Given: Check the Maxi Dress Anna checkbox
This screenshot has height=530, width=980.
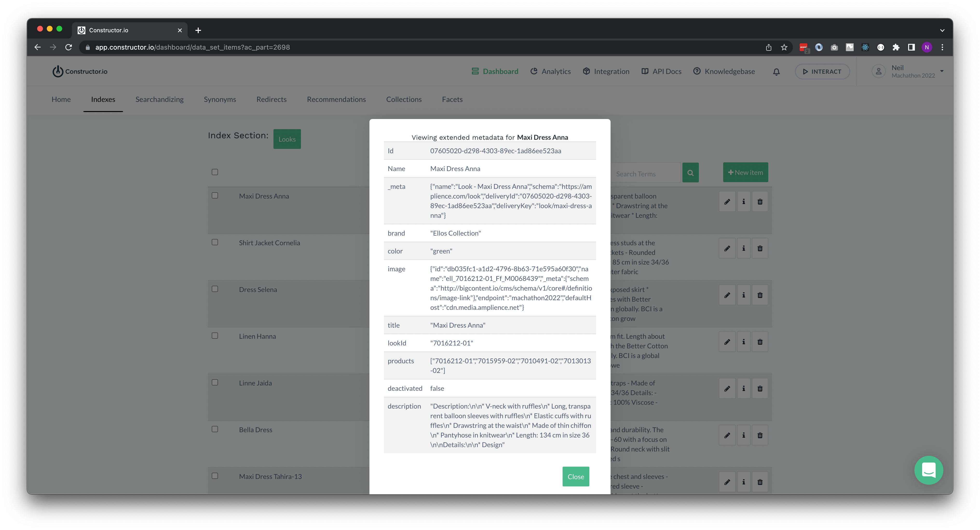Looking at the screenshot, I should coord(215,195).
